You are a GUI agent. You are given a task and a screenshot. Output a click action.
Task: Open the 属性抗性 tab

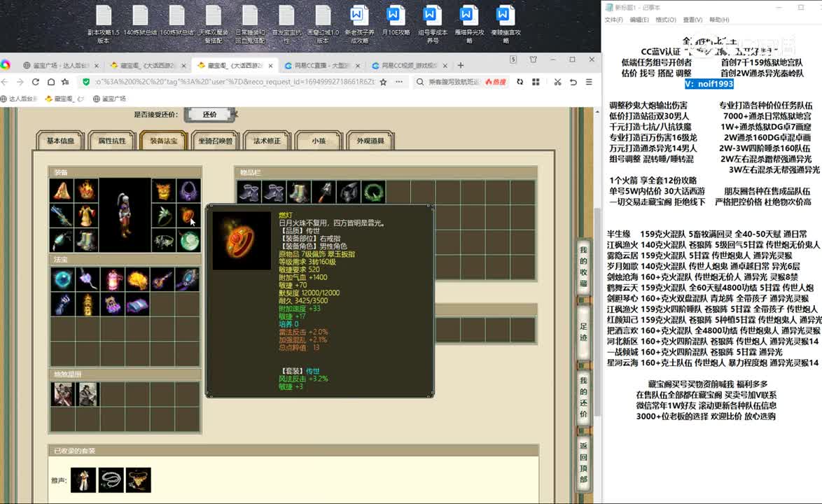point(111,141)
